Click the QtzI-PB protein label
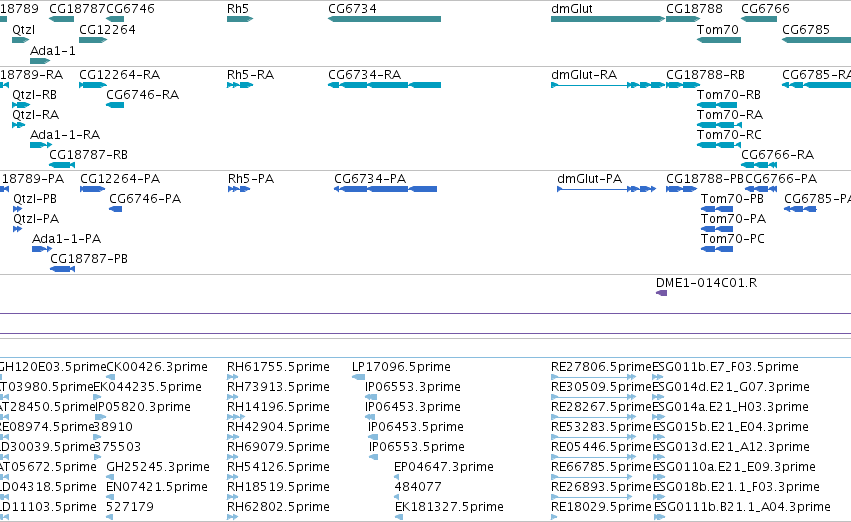 coord(35,199)
